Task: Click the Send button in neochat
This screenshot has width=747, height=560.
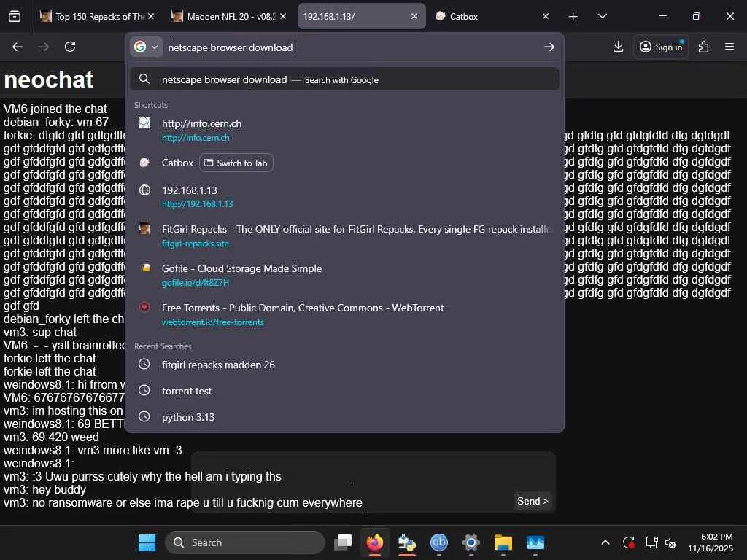Action: click(533, 501)
